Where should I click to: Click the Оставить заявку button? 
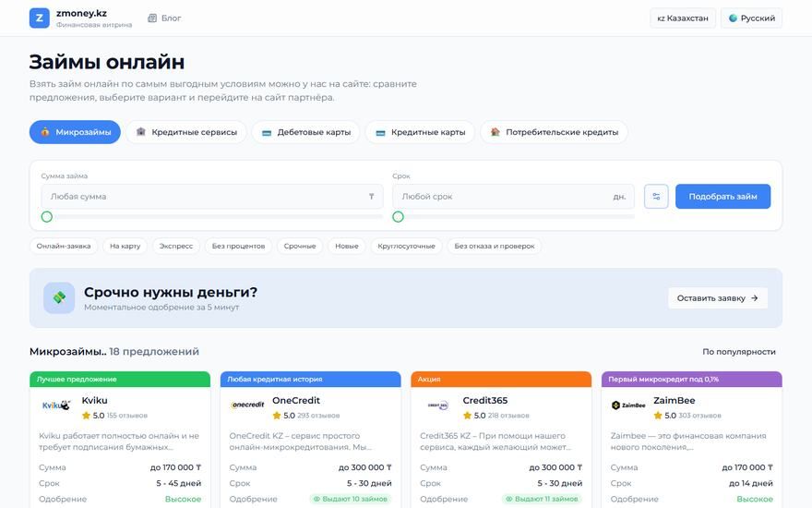[x=718, y=298]
